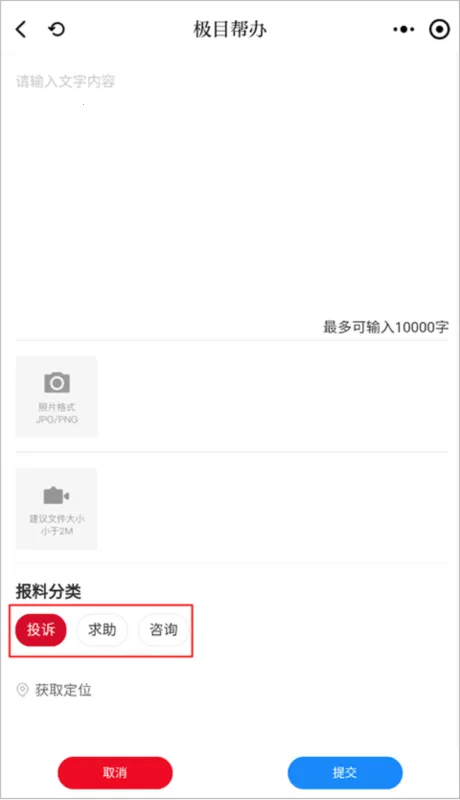Click the location pin icon
The image size is (460, 800).
[22, 690]
